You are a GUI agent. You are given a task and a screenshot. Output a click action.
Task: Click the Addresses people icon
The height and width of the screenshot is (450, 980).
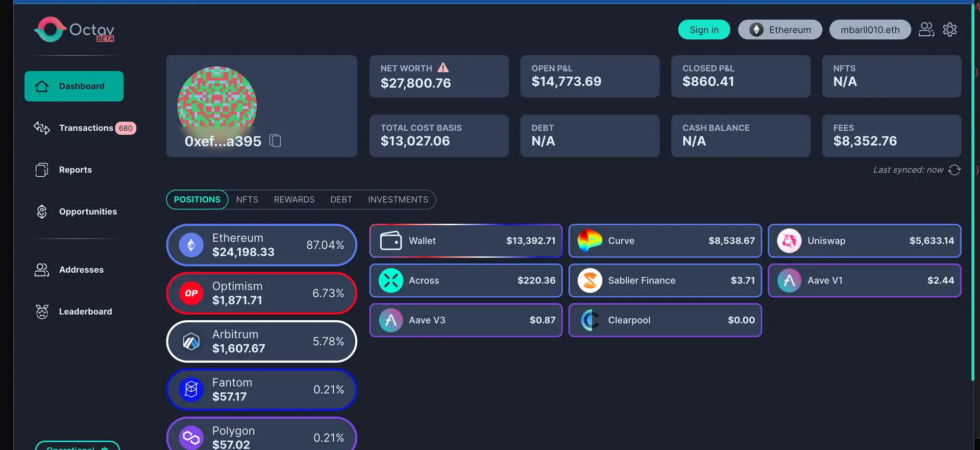pyautogui.click(x=42, y=270)
